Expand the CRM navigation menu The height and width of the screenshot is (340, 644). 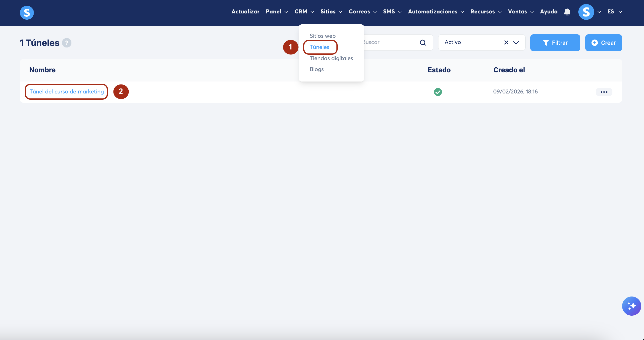(304, 12)
